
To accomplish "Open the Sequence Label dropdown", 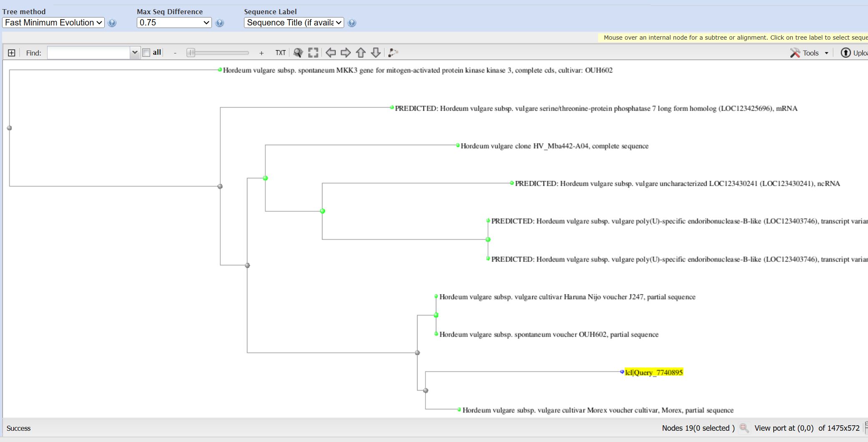I will [294, 23].
